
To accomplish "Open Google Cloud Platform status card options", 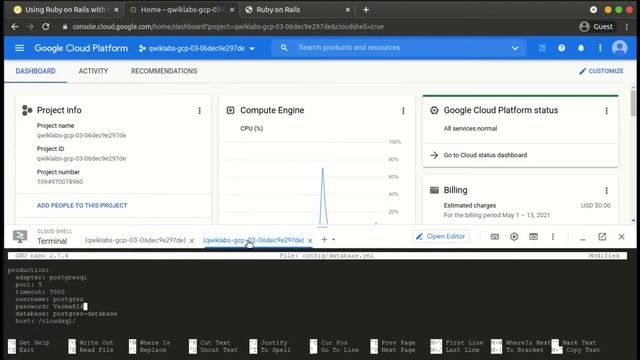I will tap(606, 111).
